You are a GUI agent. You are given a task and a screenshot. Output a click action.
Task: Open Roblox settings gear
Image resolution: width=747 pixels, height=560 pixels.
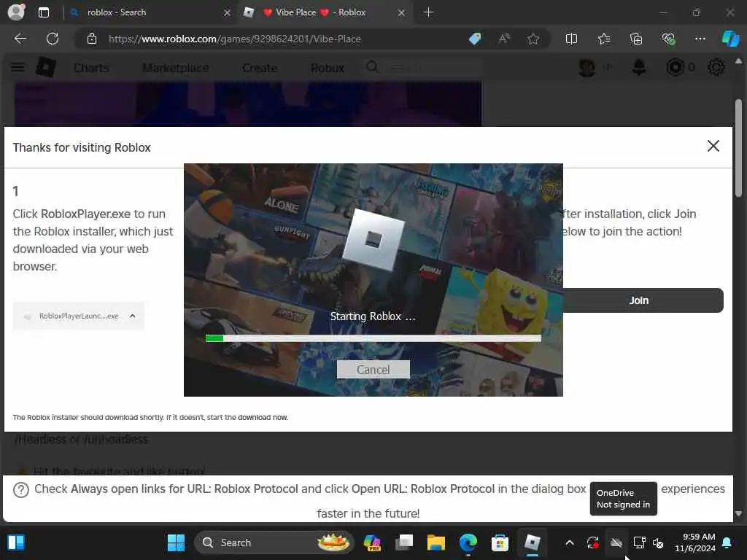[716, 68]
